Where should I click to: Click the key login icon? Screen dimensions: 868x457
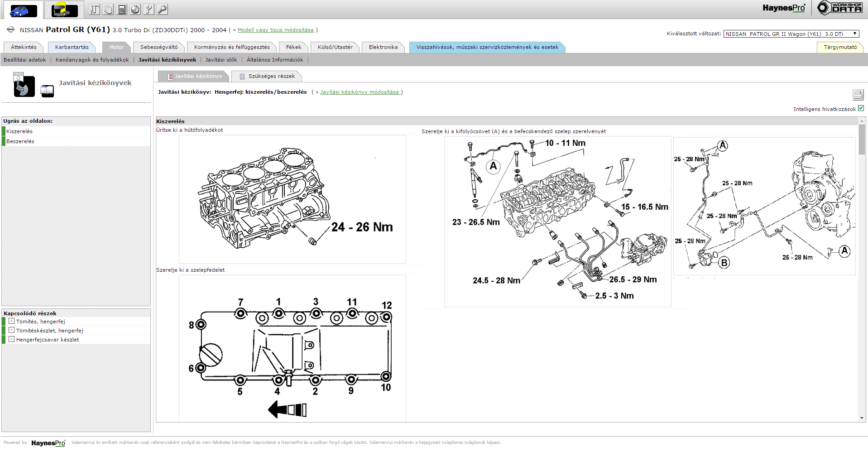162,9
